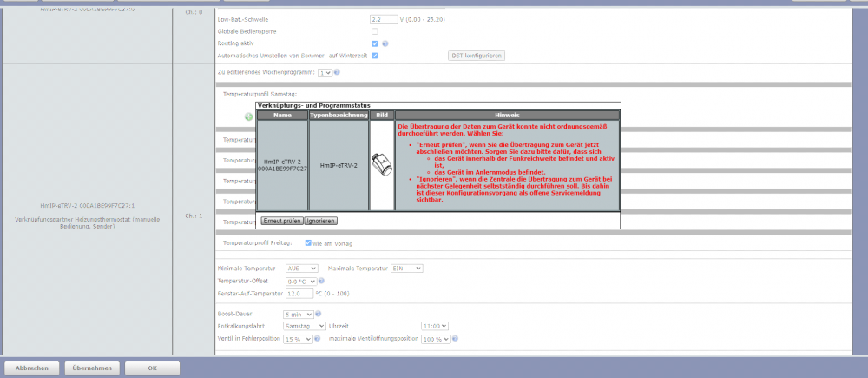Image resolution: width=868 pixels, height=378 pixels.
Task: Open help icon next to Routing aktiv
Action: [x=385, y=43]
